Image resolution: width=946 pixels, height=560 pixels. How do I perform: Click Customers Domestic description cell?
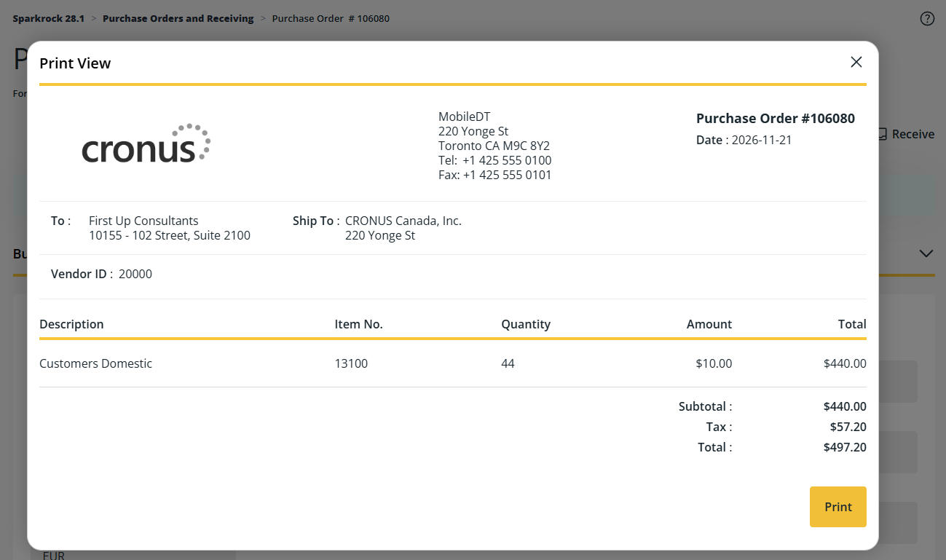96,363
